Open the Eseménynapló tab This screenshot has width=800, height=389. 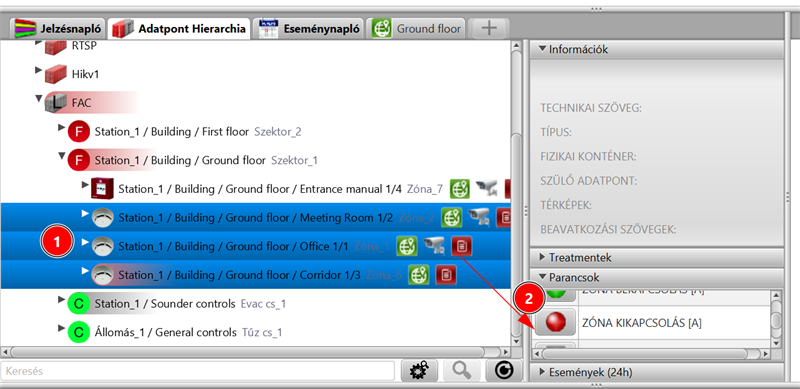coord(310,29)
